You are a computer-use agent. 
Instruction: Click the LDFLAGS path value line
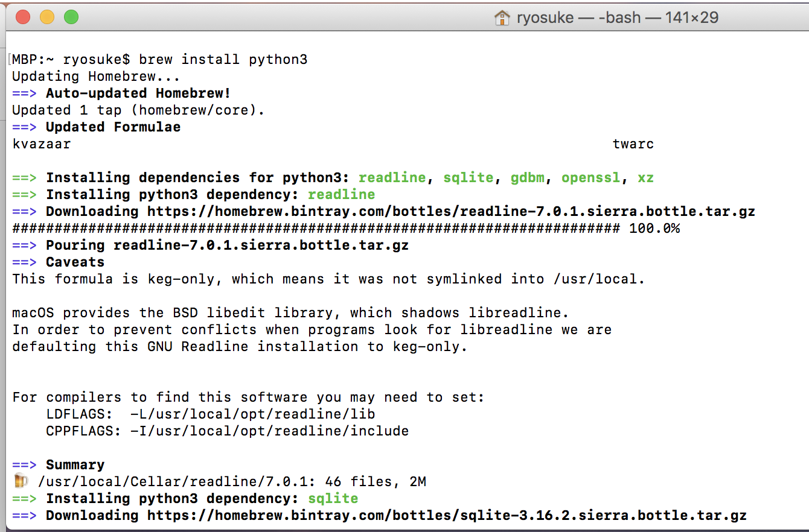pyautogui.click(x=211, y=414)
